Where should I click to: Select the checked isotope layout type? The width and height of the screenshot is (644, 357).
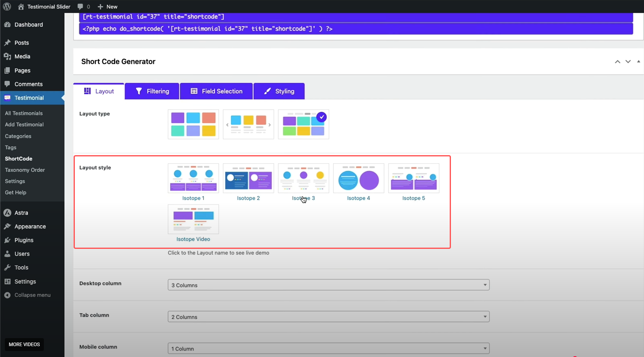(303, 124)
